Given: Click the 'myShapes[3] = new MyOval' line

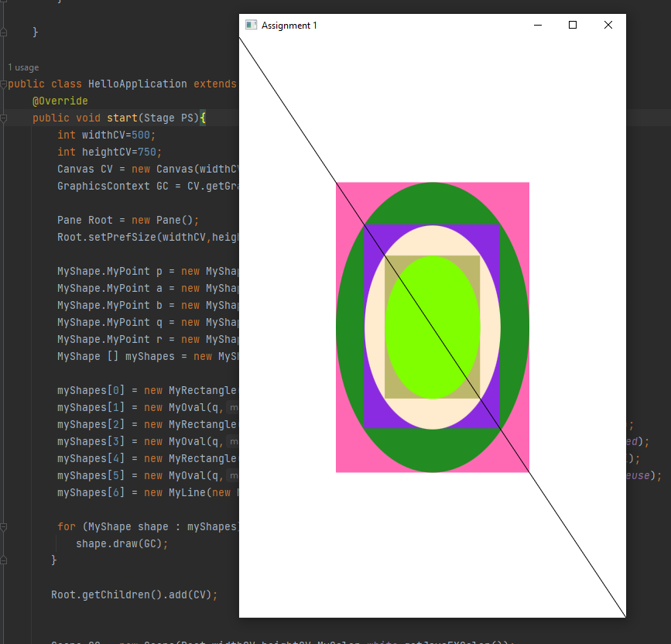Looking at the screenshot, I should click(x=148, y=442).
